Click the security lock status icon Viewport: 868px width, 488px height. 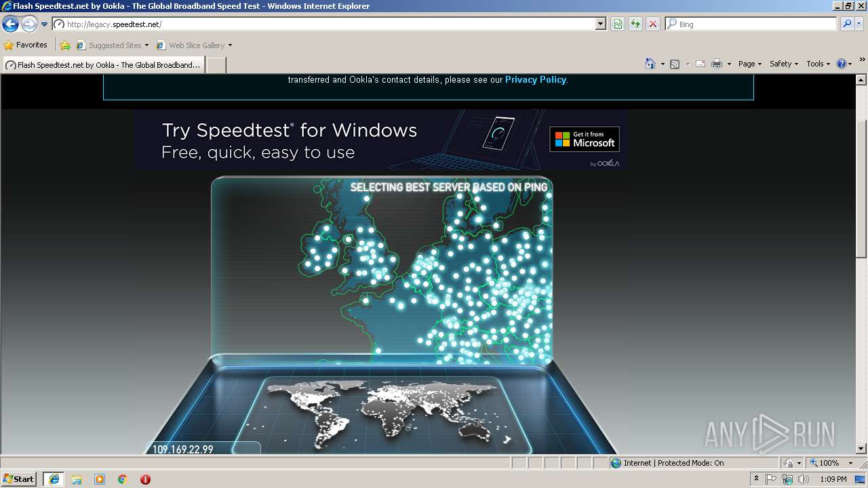[789, 463]
